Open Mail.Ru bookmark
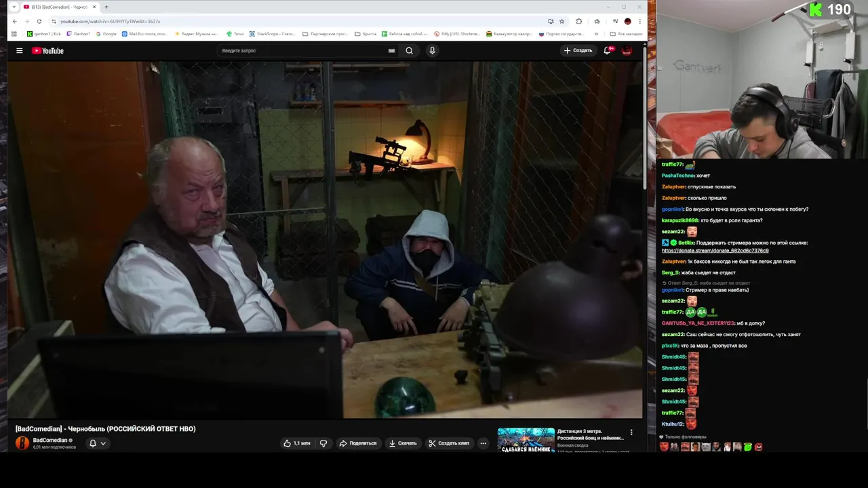The image size is (868, 488). (x=144, y=34)
